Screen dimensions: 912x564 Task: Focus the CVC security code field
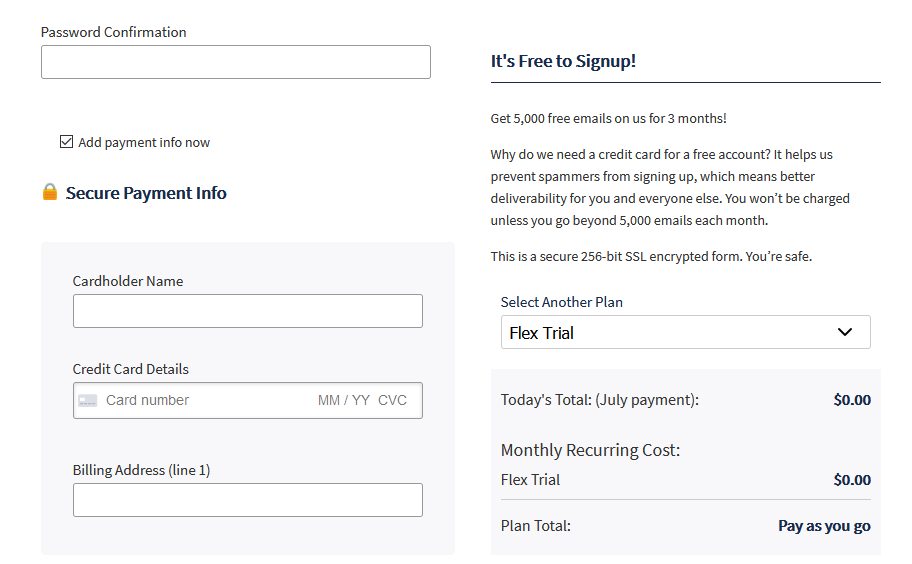click(393, 400)
